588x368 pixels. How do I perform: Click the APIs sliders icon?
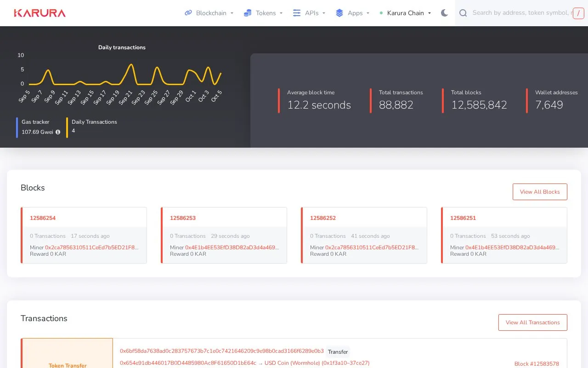pyautogui.click(x=297, y=13)
